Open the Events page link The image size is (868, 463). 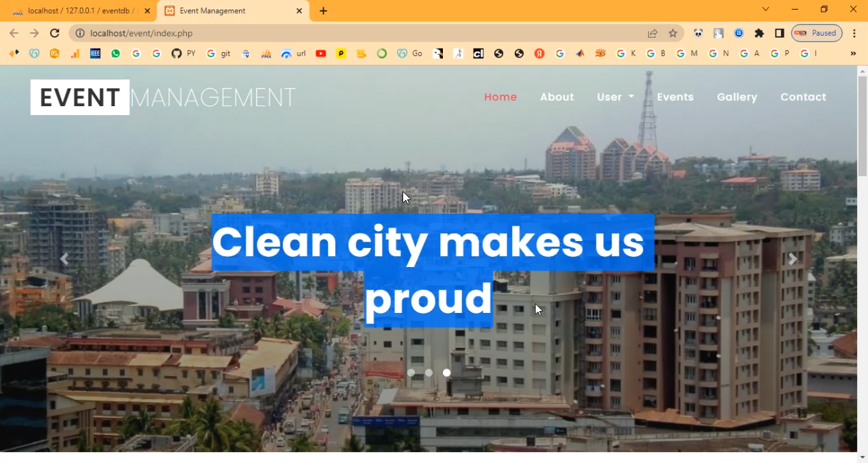[675, 97]
